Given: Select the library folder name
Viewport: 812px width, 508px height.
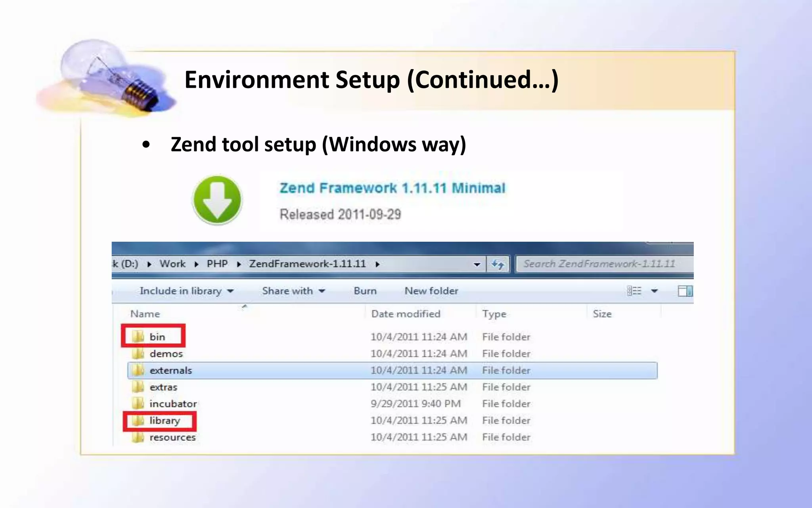Looking at the screenshot, I should click(165, 421).
